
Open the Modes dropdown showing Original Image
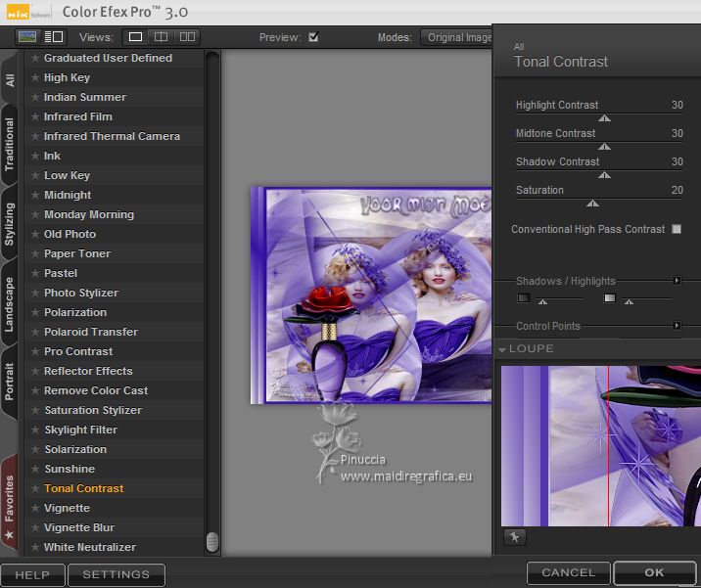click(458, 37)
